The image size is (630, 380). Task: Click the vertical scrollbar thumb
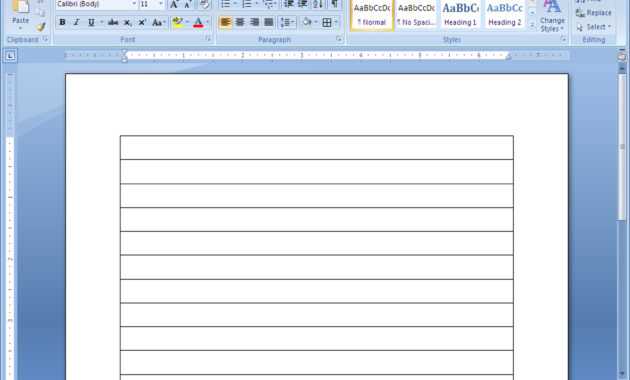pyautogui.click(x=622, y=147)
